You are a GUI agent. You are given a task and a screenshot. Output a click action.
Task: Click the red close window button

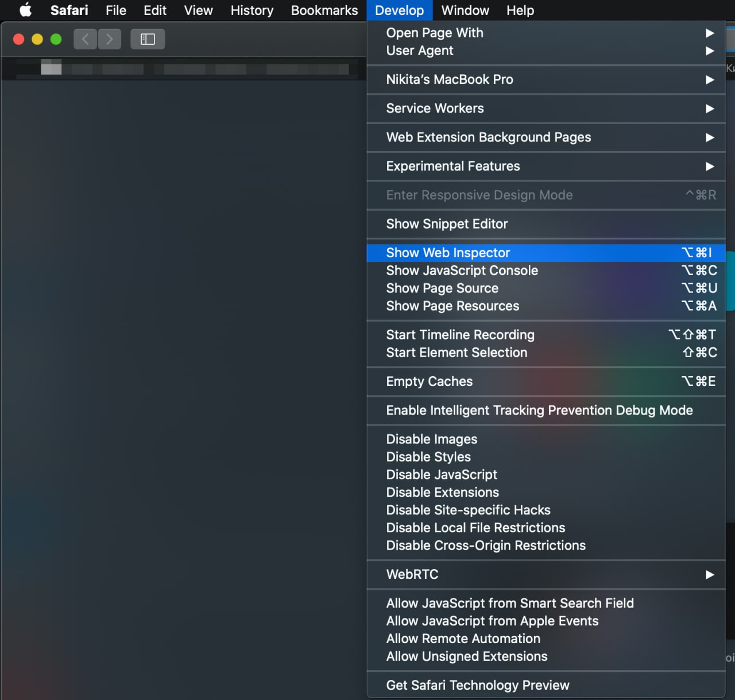tap(18, 39)
